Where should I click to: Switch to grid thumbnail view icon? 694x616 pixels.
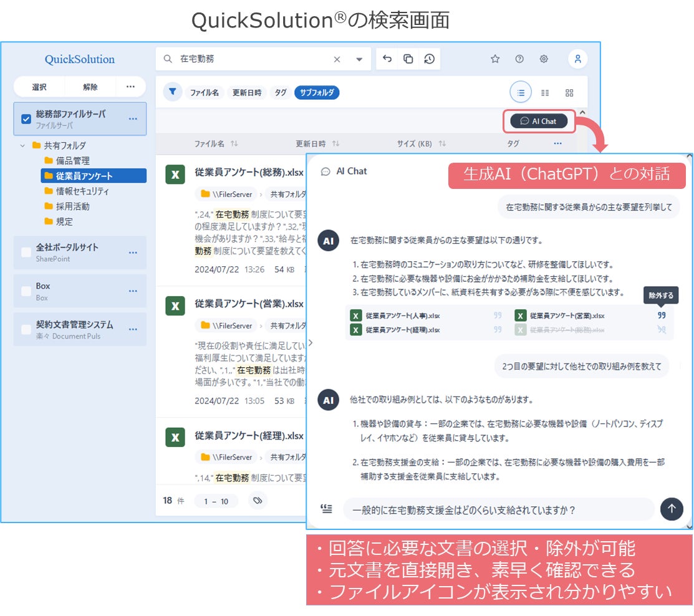pyautogui.click(x=569, y=93)
